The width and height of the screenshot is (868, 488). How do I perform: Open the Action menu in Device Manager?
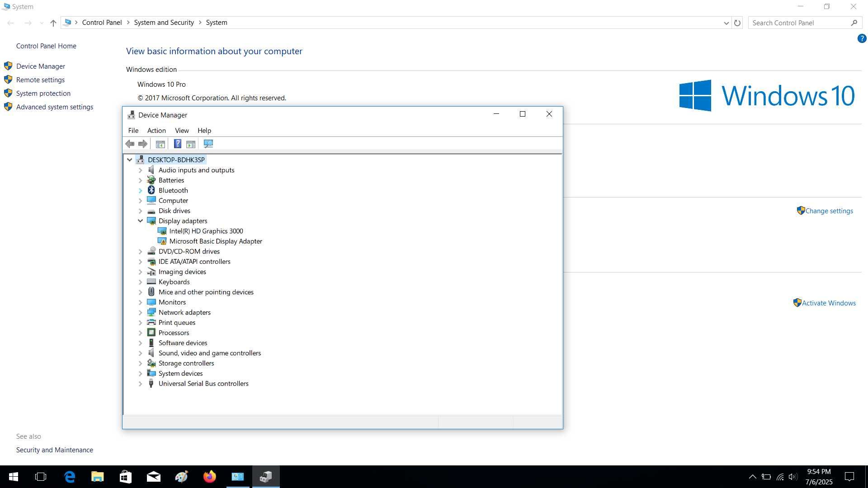[x=156, y=131]
